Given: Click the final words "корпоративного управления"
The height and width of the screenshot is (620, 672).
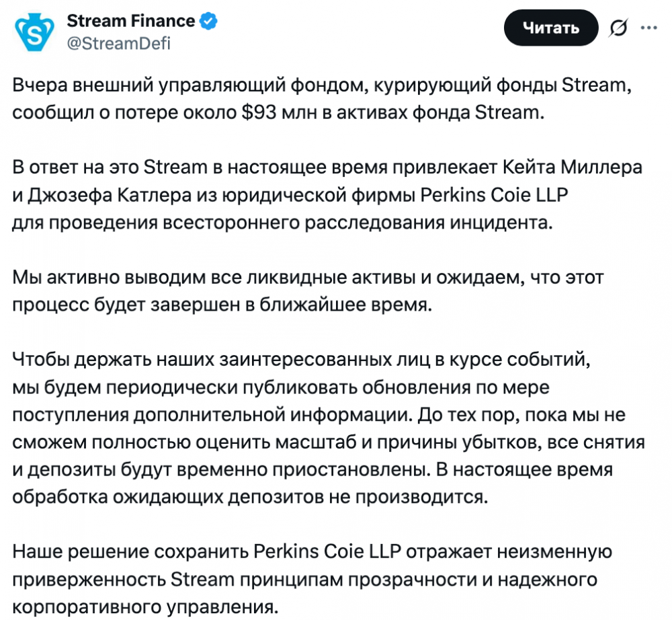Looking at the screenshot, I should (x=144, y=607).
